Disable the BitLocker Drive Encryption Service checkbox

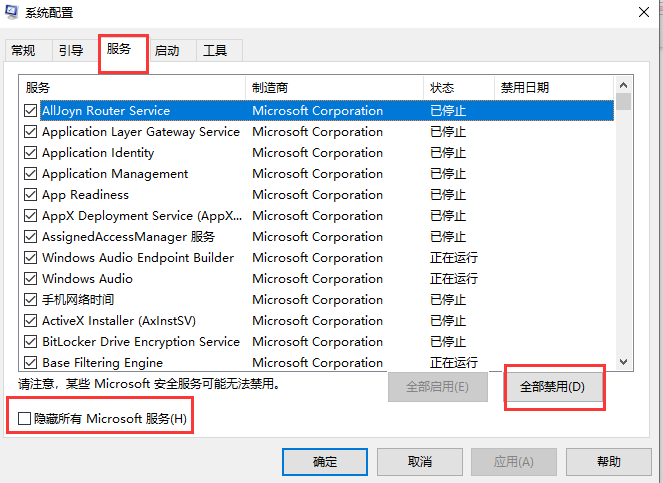pos(31,342)
